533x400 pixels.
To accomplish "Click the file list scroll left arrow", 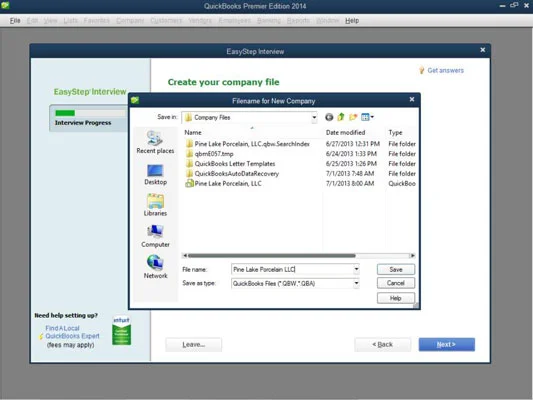I will pos(185,256).
